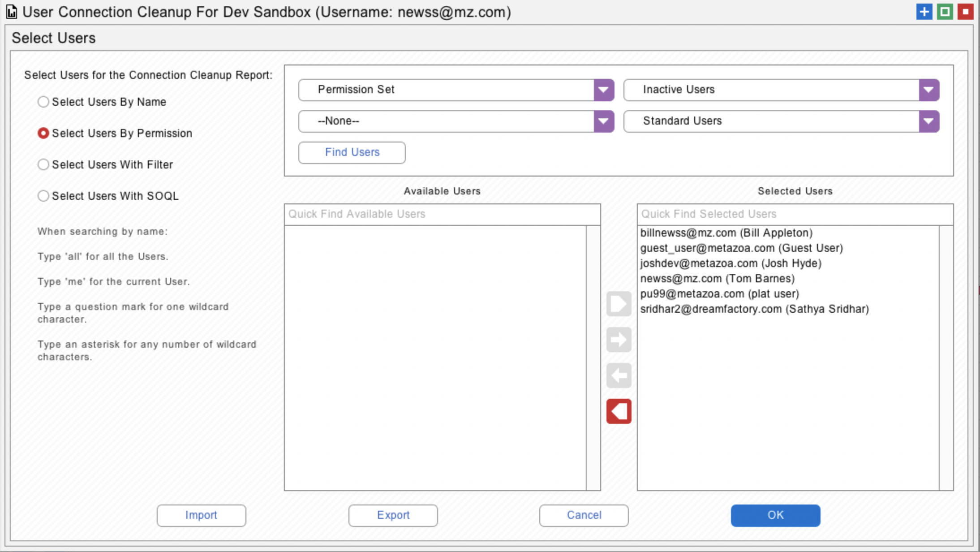Choose Select Users By Name radio
The height and width of the screenshot is (552, 980).
43,102
